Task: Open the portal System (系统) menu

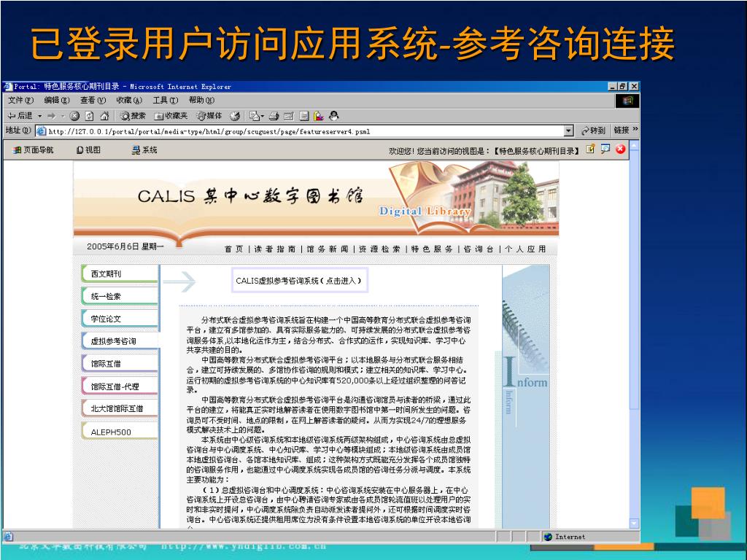Action: (x=144, y=150)
